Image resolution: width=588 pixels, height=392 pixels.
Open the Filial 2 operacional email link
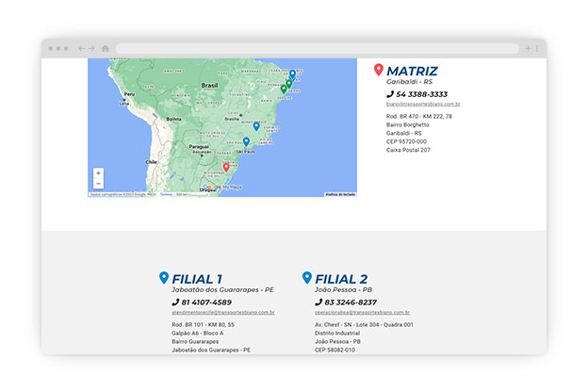click(362, 312)
